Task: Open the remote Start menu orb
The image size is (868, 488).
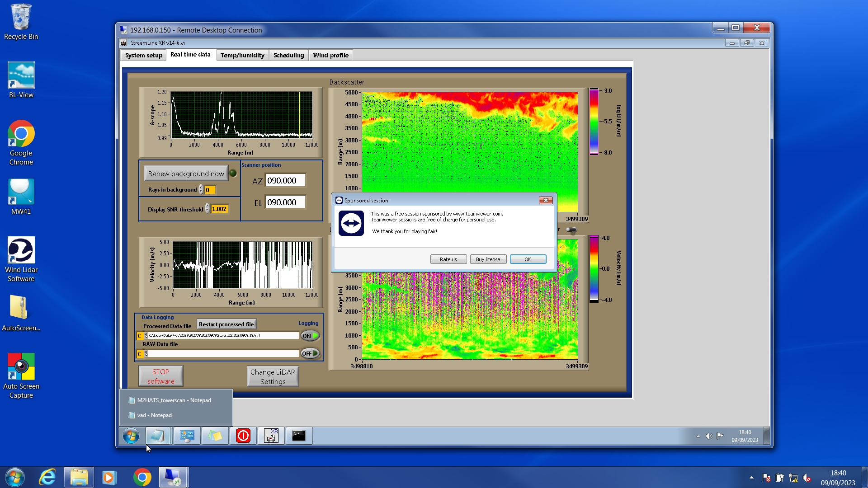Action: click(131, 436)
